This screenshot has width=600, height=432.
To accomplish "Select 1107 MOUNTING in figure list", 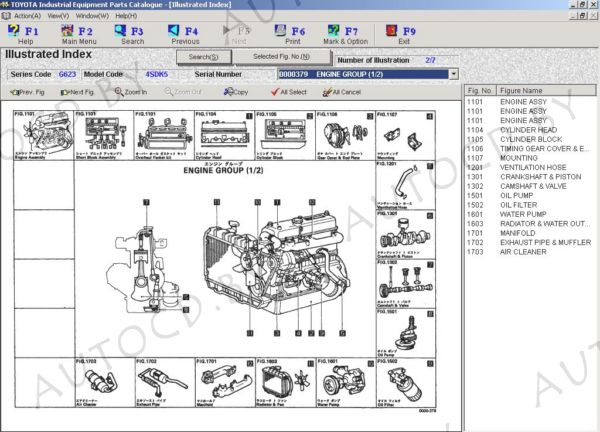I will (x=530, y=158).
